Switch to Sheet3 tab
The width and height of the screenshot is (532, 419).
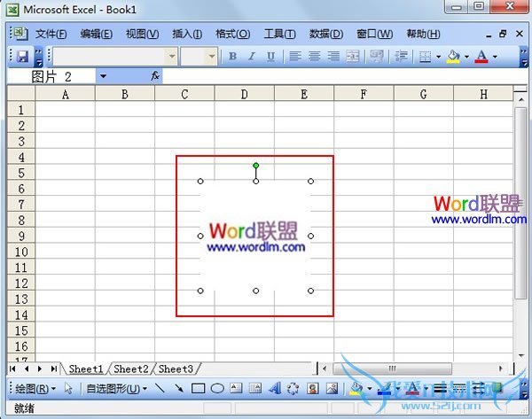pos(176,369)
